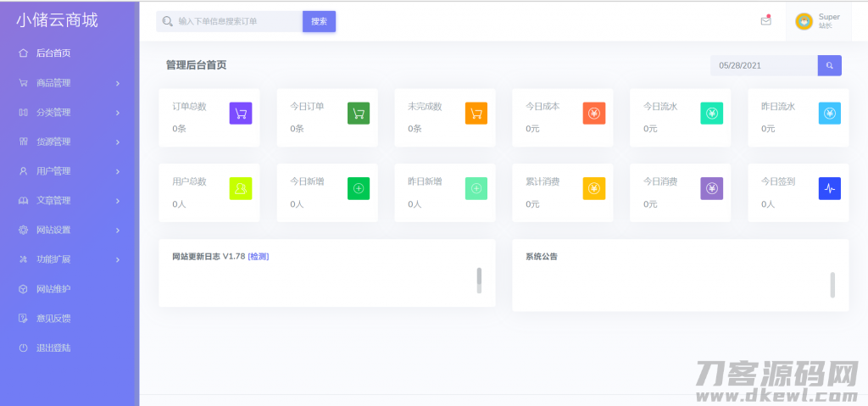868x406 pixels.
Task: Click the plus icon on 今日新增 card
Action: click(359, 188)
